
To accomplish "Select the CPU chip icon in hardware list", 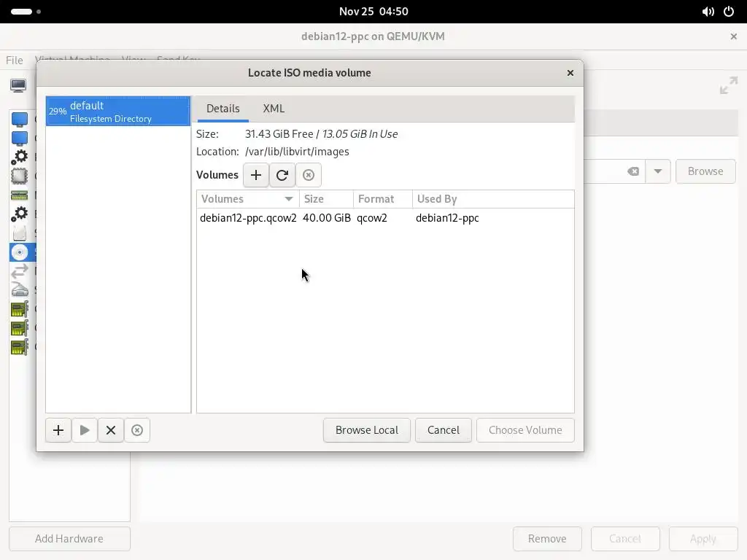I will coord(19,176).
